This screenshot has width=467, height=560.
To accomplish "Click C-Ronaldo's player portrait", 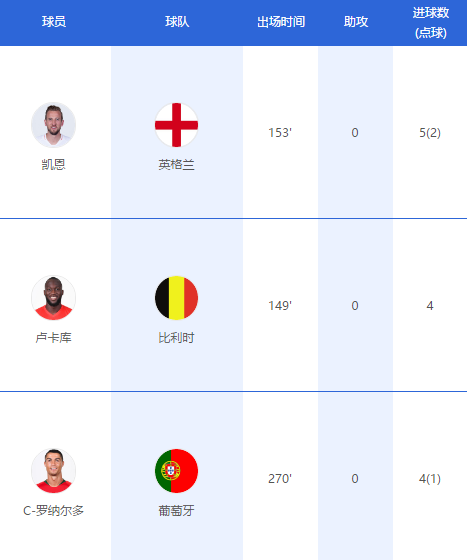I will click(54, 471).
